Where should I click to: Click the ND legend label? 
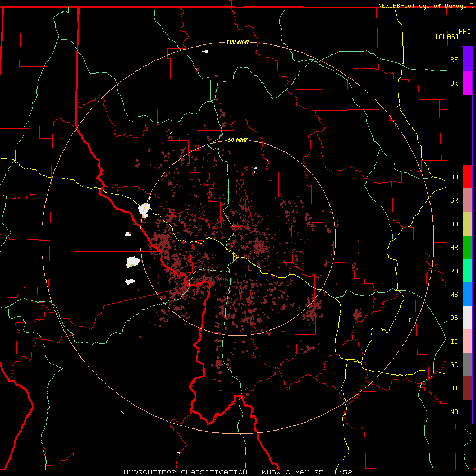click(x=454, y=412)
